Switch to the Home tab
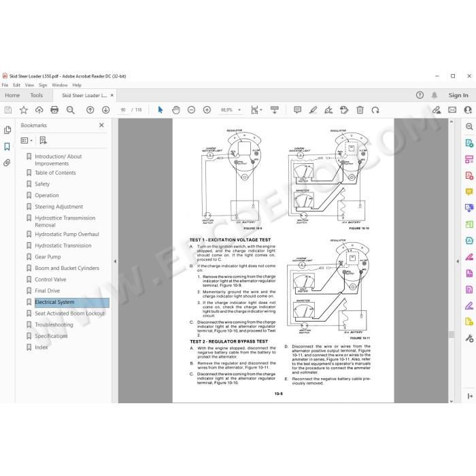The image size is (476, 476). click(x=12, y=95)
